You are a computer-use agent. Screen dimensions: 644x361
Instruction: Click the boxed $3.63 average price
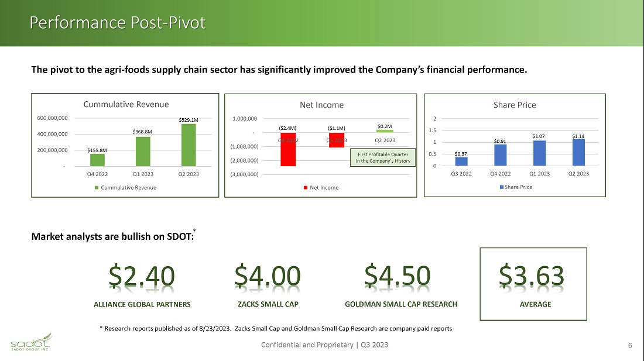[x=532, y=276]
